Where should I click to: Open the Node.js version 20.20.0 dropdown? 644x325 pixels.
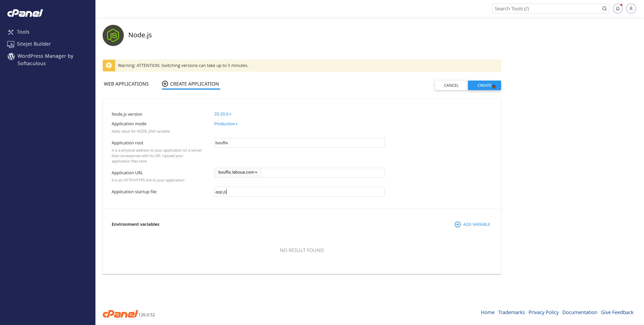point(223,114)
